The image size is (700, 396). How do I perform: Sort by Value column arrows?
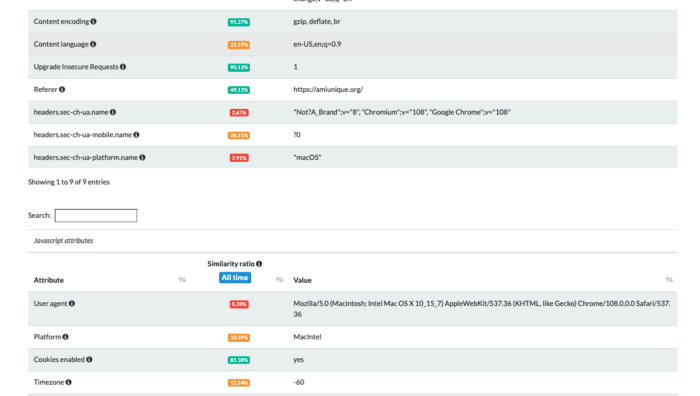(x=669, y=280)
